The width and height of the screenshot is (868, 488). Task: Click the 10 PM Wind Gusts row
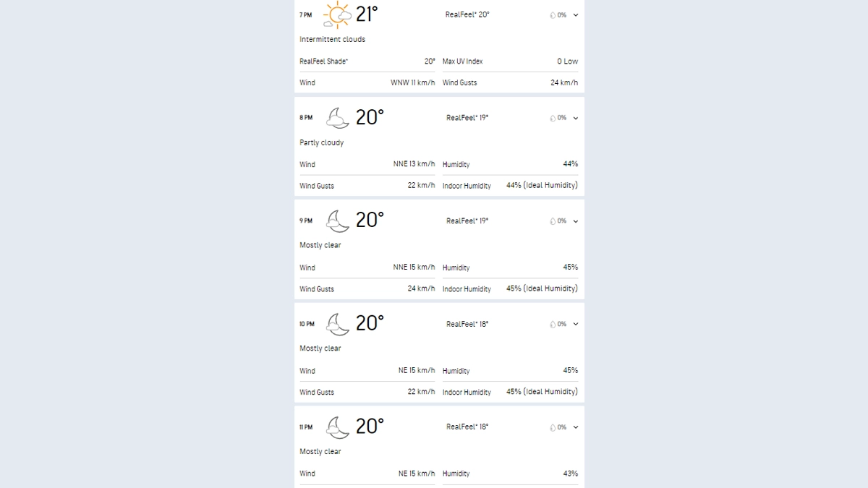tap(367, 392)
